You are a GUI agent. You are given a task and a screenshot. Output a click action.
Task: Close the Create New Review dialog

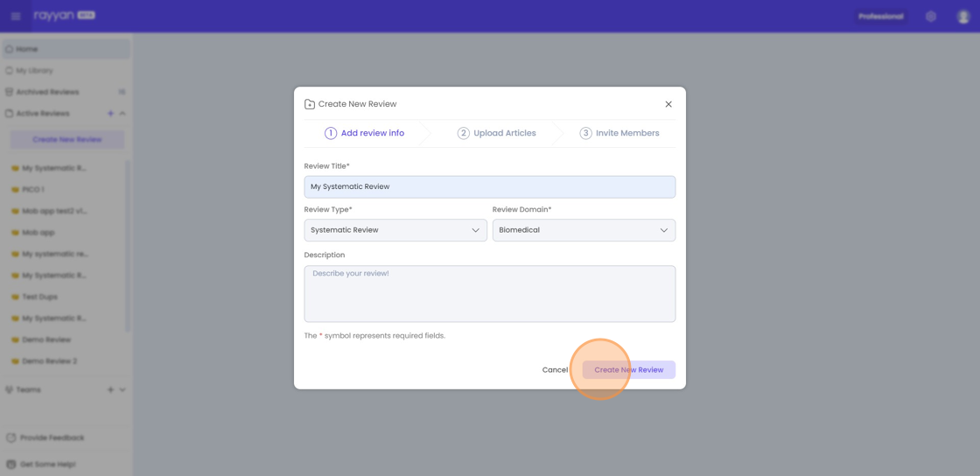pos(668,104)
